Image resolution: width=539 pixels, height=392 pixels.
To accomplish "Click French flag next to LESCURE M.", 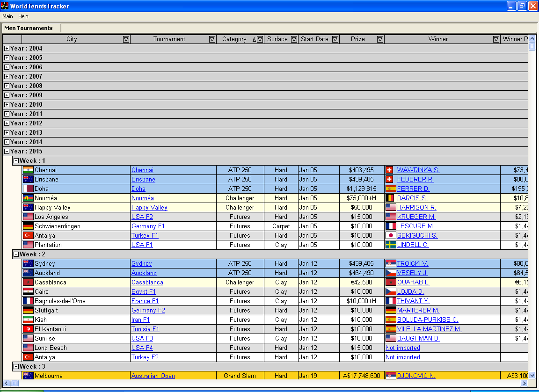I will coord(391,226).
